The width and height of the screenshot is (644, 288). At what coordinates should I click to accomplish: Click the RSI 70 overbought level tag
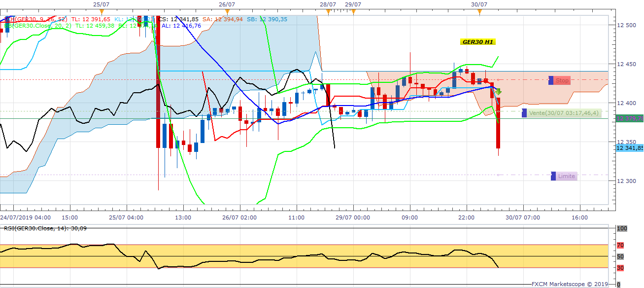[x=620, y=245]
